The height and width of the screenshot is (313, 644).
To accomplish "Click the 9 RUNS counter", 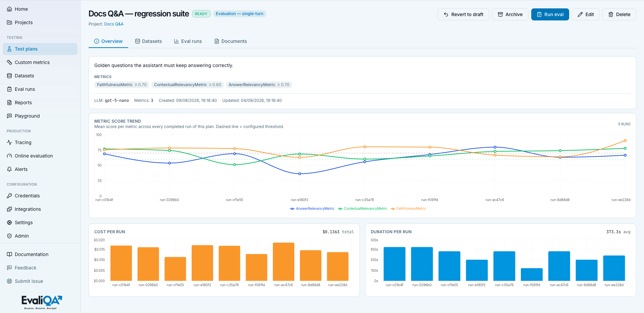I will pyautogui.click(x=624, y=124).
